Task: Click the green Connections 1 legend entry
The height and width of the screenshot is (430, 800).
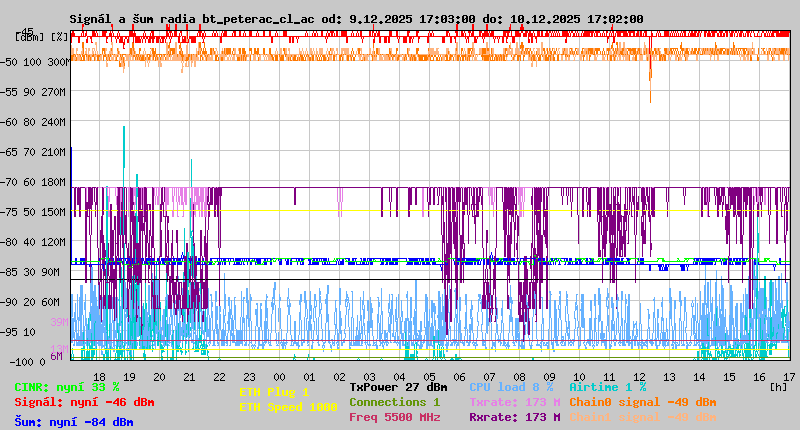Action: click(x=394, y=402)
